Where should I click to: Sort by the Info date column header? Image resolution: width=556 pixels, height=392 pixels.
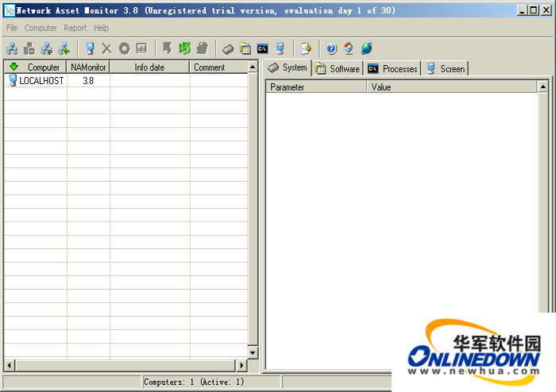tap(149, 67)
